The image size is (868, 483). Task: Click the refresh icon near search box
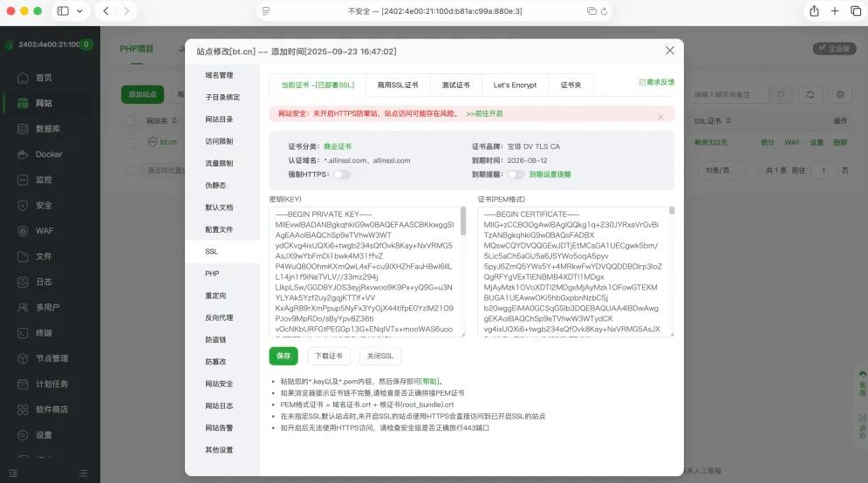[x=810, y=94]
